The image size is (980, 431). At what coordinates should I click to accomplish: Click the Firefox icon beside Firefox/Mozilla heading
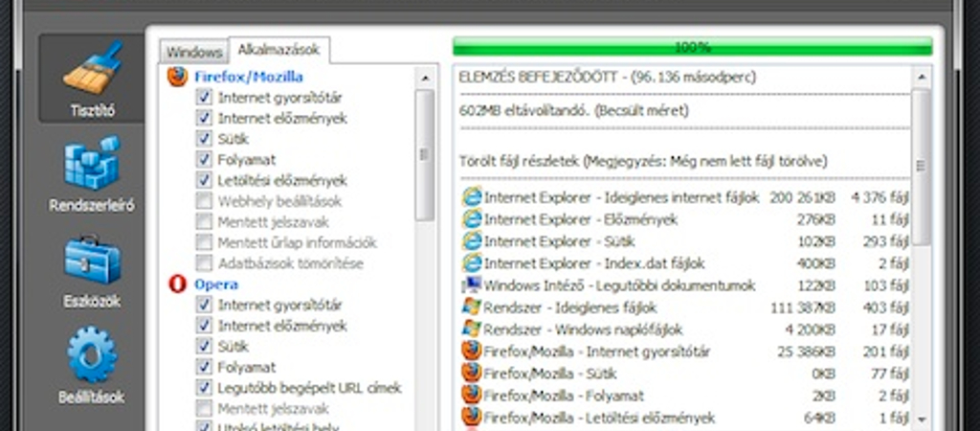[x=177, y=77]
